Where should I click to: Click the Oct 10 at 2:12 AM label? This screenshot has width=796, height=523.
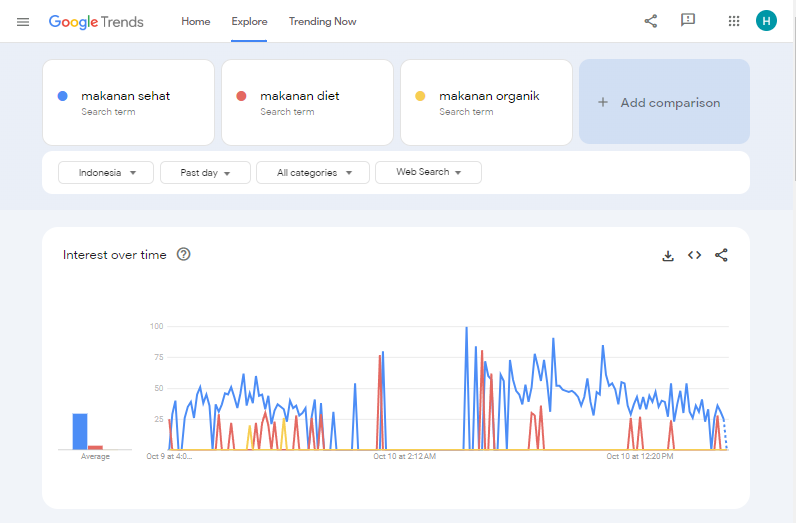(405, 456)
